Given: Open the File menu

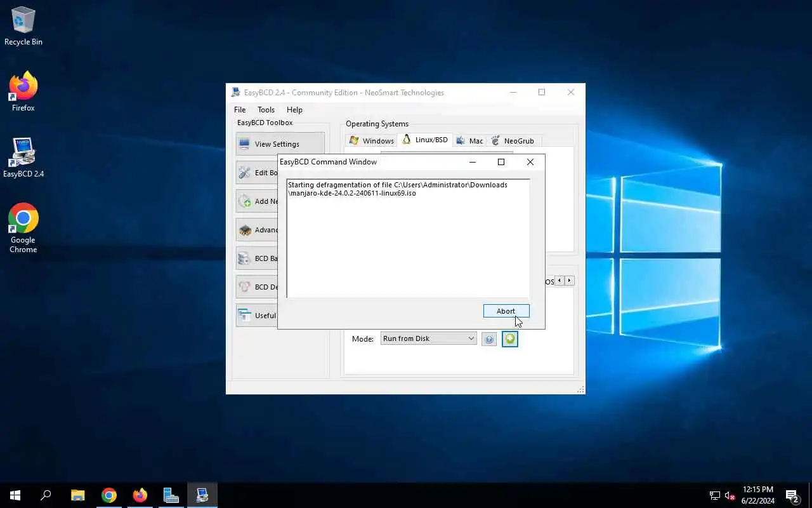Looking at the screenshot, I should [240, 110].
